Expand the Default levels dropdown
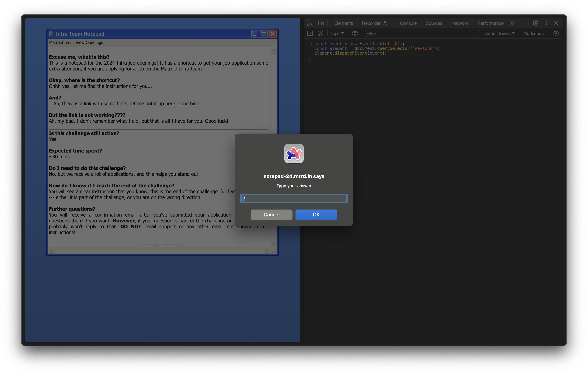588x374 pixels. [x=499, y=34]
